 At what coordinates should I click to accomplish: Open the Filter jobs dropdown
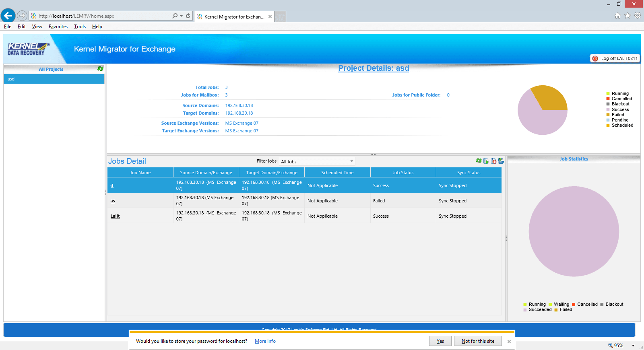[x=317, y=161]
